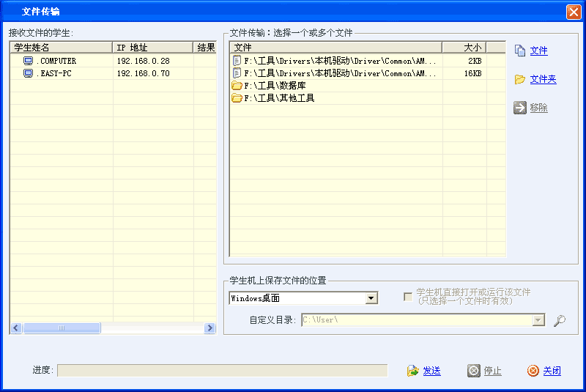Screen dimensions: 586x392
Task: Click the student list horizontal scrollbar thumb
Action: [x=61, y=328]
